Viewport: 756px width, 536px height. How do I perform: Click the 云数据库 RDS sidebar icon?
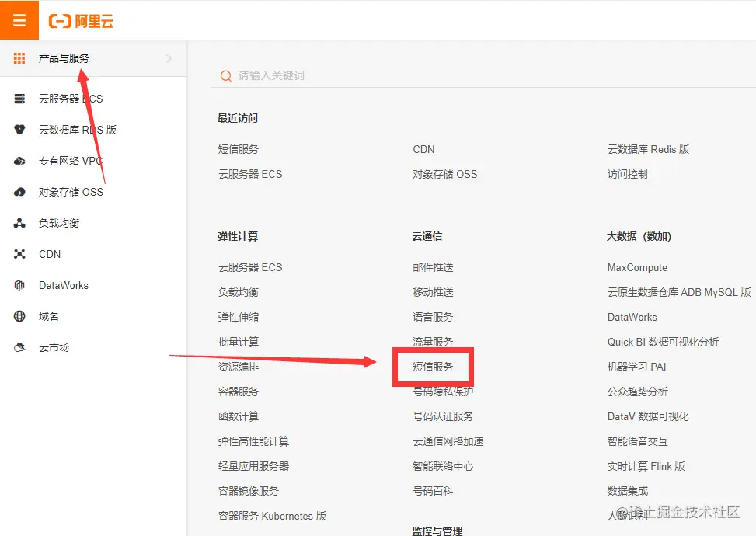point(19,130)
